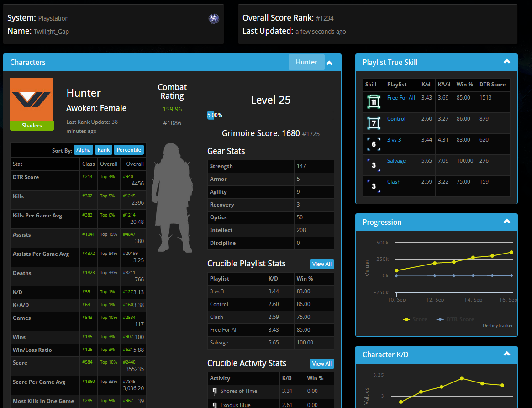
Task: Collapse the Playlist True Skill panel
Action: pyautogui.click(x=507, y=62)
